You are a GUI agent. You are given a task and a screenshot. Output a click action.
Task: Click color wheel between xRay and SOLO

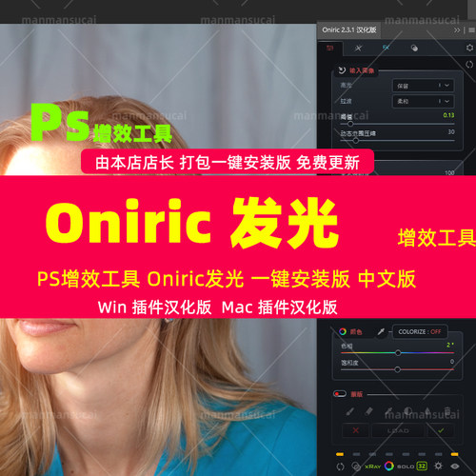pyautogui.click(x=389, y=466)
